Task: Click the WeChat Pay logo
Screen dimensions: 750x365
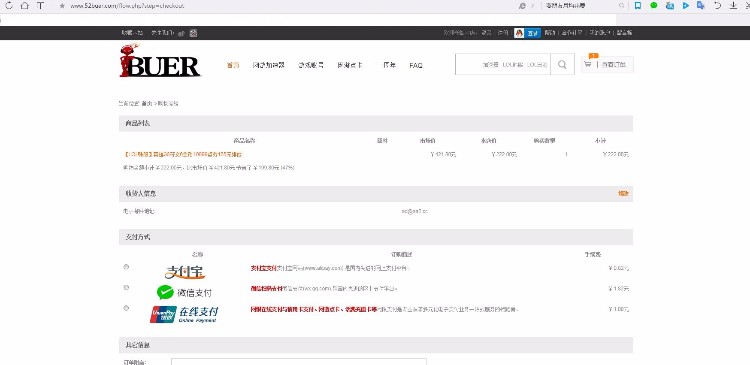Action: (x=184, y=292)
